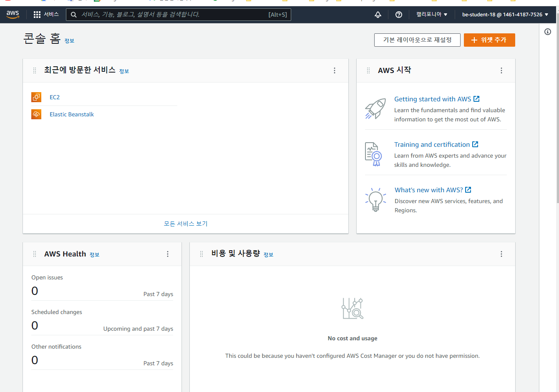
Task: Open the options menu of AWS 시작 widget
Action: (501, 70)
